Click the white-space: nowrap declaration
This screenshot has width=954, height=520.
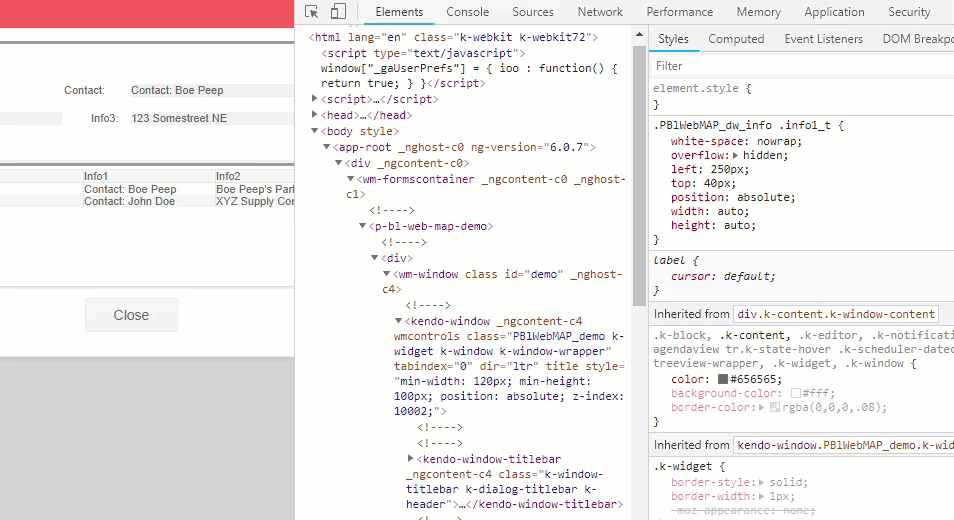tap(736, 141)
